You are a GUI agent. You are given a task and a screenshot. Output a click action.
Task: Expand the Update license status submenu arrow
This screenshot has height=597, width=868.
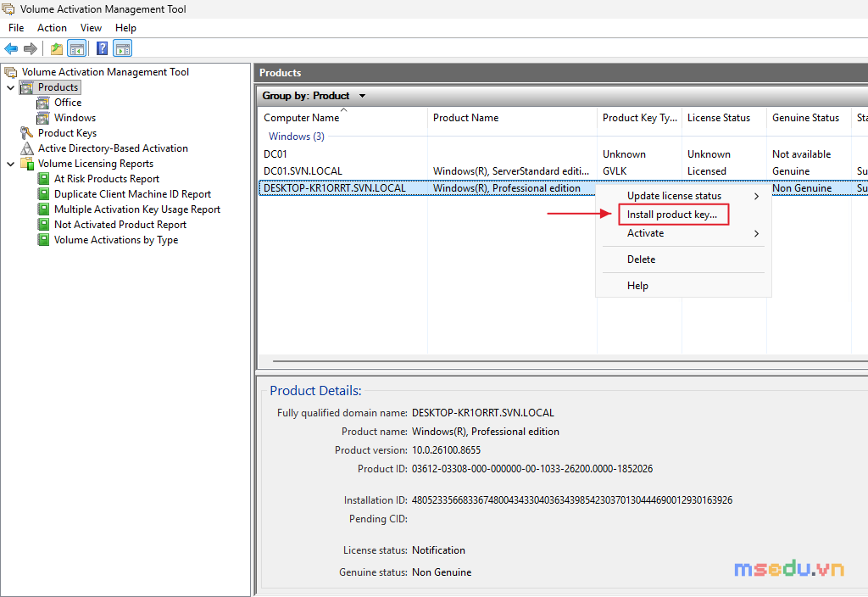click(756, 196)
